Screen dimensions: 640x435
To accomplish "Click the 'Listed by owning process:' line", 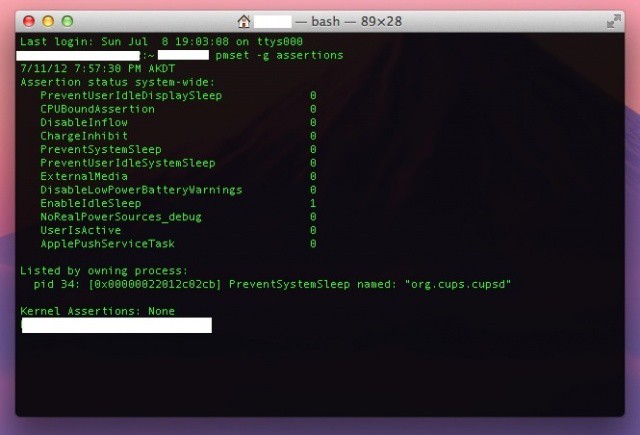I will [x=104, y=270].
